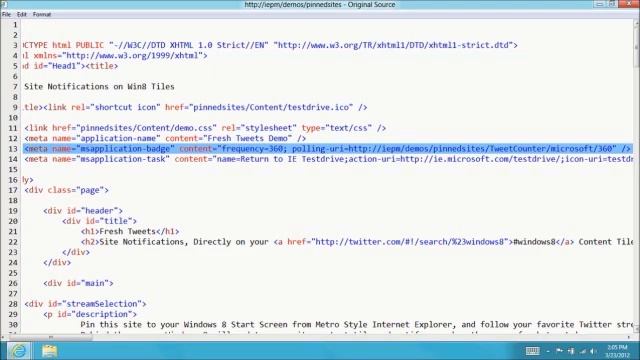Click the power/device tray icon beside the flag
The image size is (640, 360).
click(571, 351)
